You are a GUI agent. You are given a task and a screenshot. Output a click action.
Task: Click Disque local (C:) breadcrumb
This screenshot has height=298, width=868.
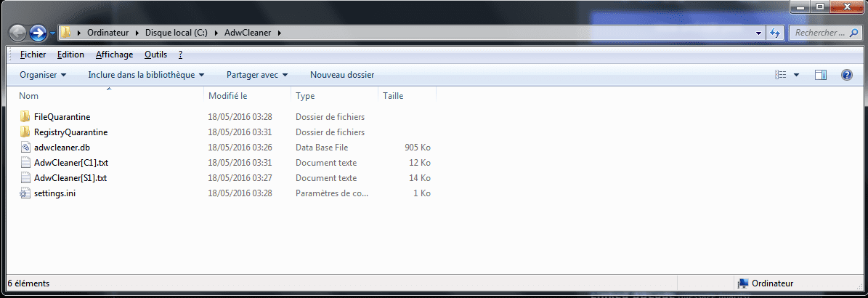[x=176, y=33]
